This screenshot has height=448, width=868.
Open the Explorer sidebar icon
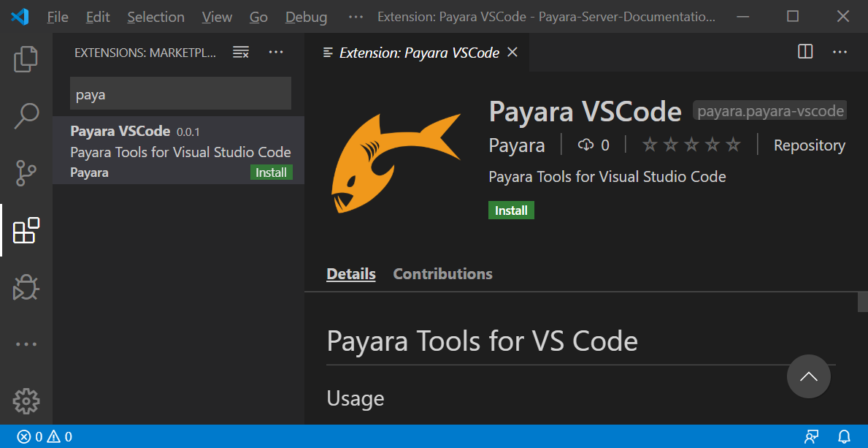[26, 59]
